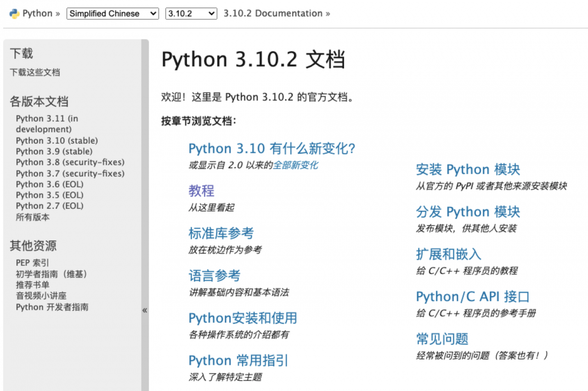
Task: Open 音视频小讲座 resource link
Action: pos(41,296)
